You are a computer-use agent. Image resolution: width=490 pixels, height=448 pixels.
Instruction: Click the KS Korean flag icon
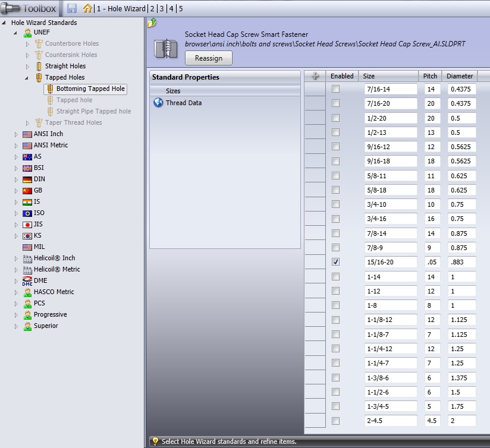(27, 236)
